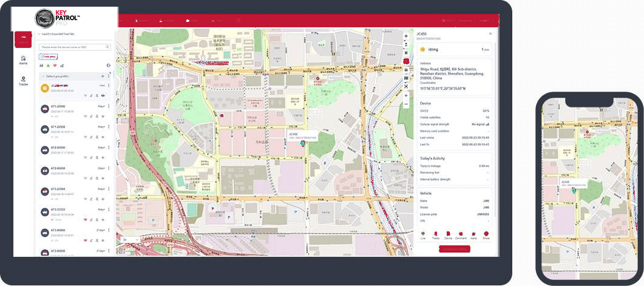Screen dimensions: 644x286
Task: Click the coordinates text in JC450 panel
Action: (442, 88)
